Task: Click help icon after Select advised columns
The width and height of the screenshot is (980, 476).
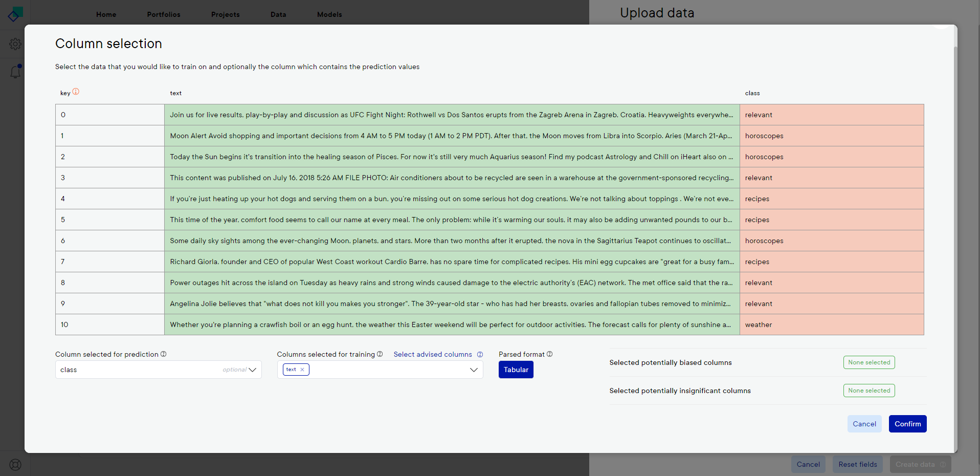Action: [480, 355]
